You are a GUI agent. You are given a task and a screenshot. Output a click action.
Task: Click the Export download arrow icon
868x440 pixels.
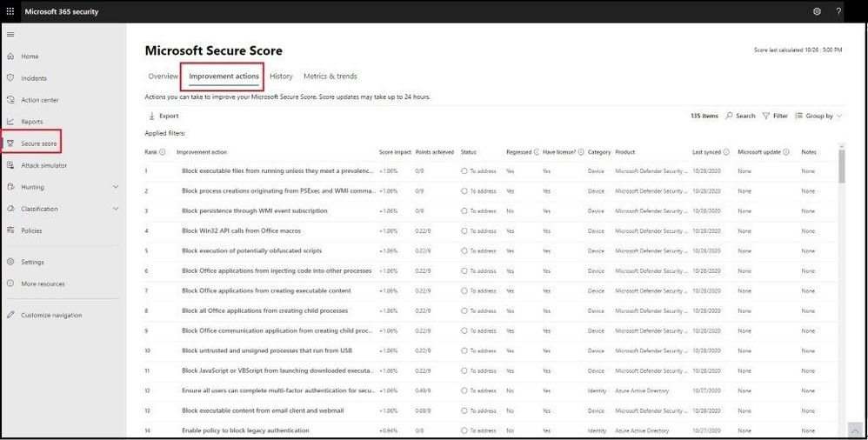click(x=151, y=116)
